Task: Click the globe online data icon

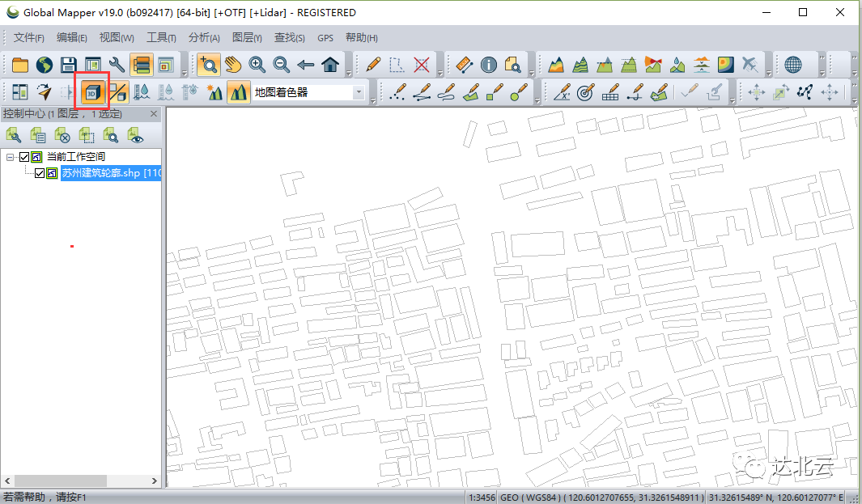Action: click(x=44, y=65)
